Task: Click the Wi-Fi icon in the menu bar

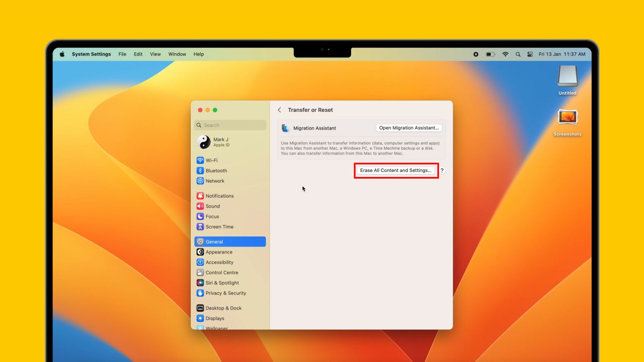Action: (x=505, y=54)
